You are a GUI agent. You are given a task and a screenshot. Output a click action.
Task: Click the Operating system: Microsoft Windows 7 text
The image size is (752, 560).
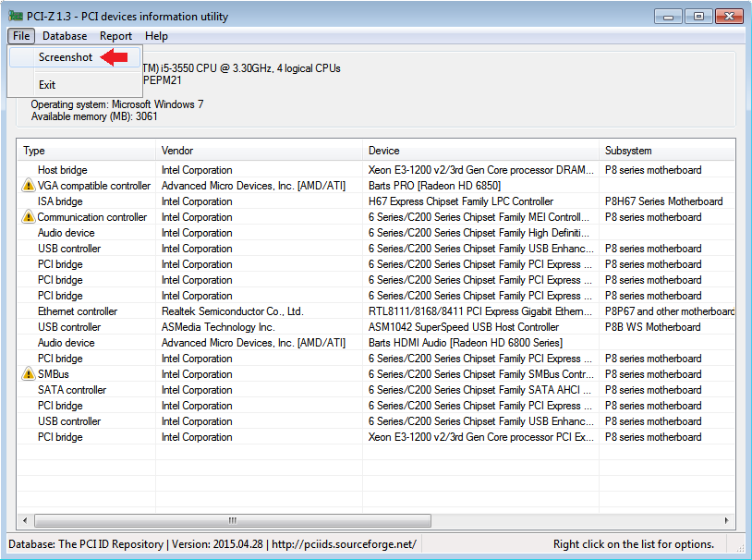117,104
